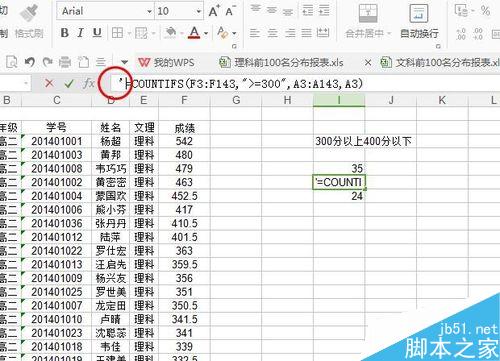Click the 文理 header cell

(144, 128)
